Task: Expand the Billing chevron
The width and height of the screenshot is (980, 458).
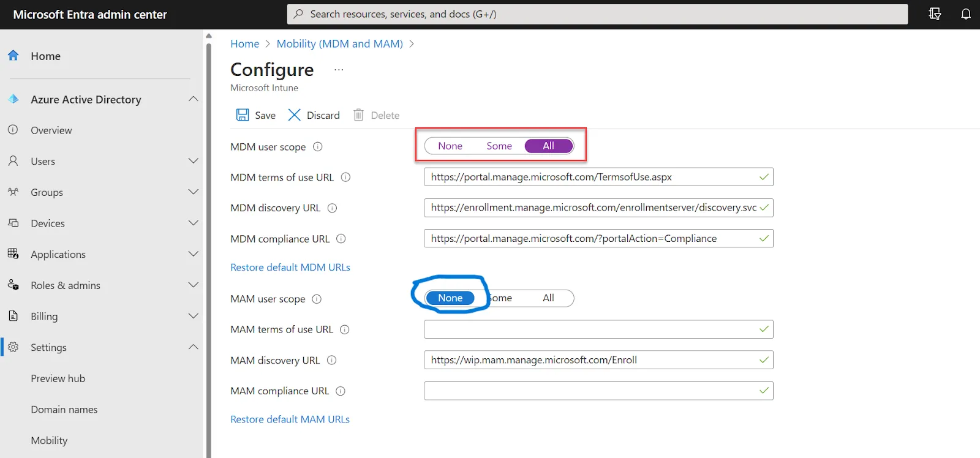Action: click(194, 316)
